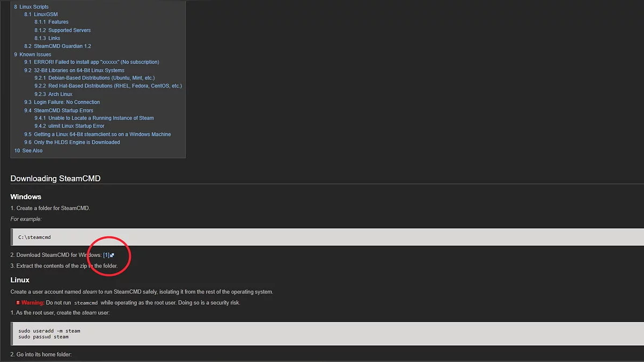644x362 pixels.
Task: Open Debian-Based Distributions contents link
Action: click(101, 78)
